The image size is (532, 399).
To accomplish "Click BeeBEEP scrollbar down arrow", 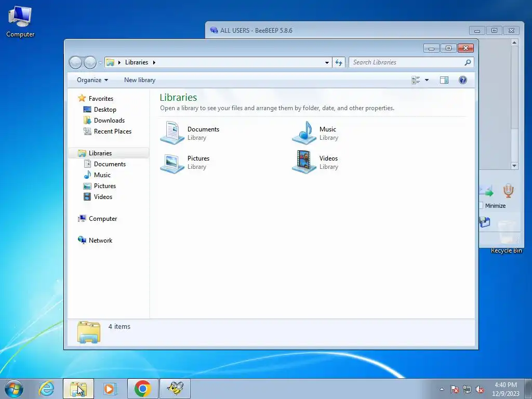I will point(514,166).
